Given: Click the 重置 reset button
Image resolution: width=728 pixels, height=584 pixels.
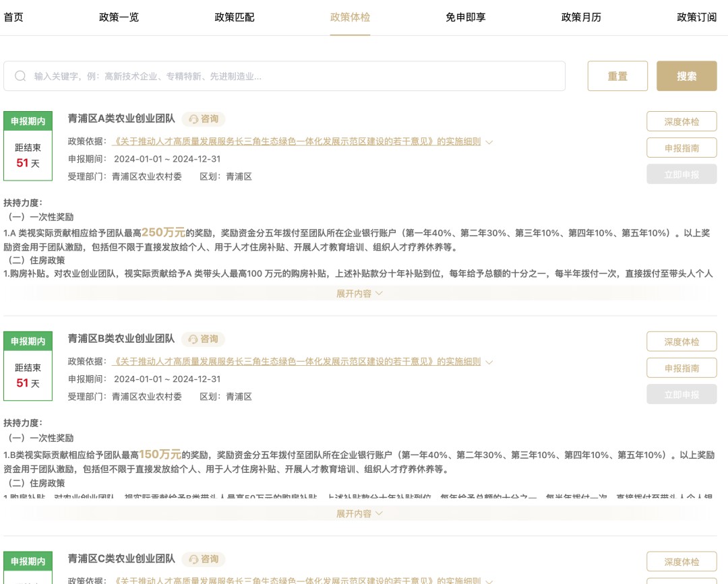Looking at the screenshot, I should (617, 75).
